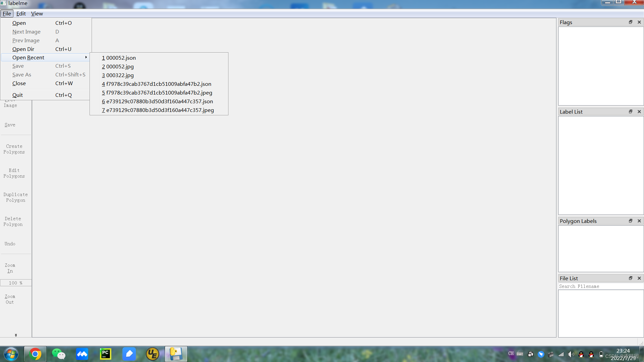Click the volume icon in system tray
Viewport: 644px width, 362px height.
click(x=571, y=354)
